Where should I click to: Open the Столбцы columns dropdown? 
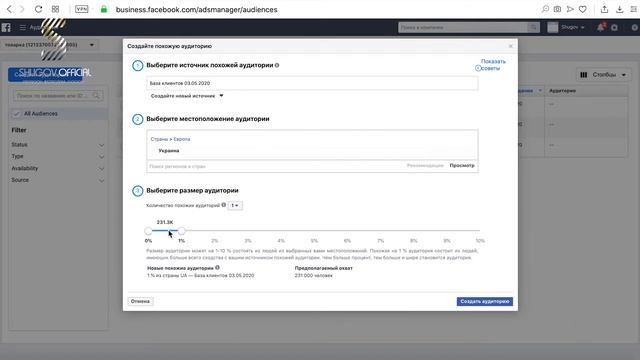coord(603,75)
